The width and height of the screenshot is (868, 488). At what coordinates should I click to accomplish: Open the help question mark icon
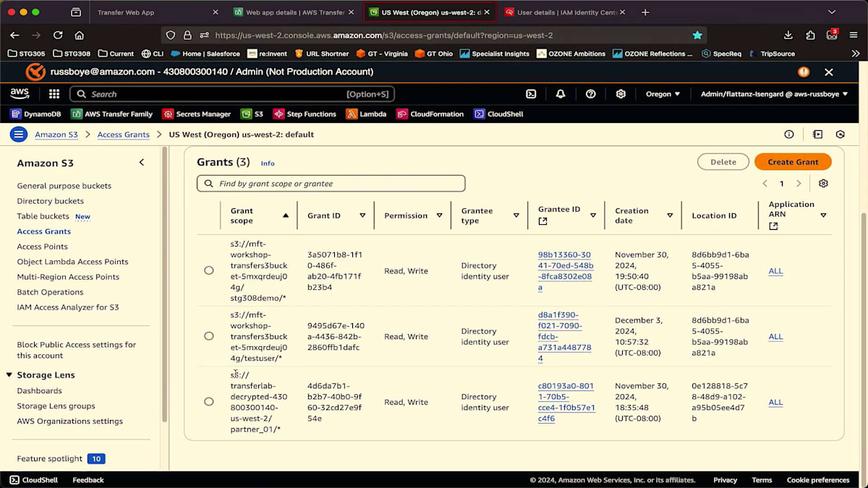point(590,94)
